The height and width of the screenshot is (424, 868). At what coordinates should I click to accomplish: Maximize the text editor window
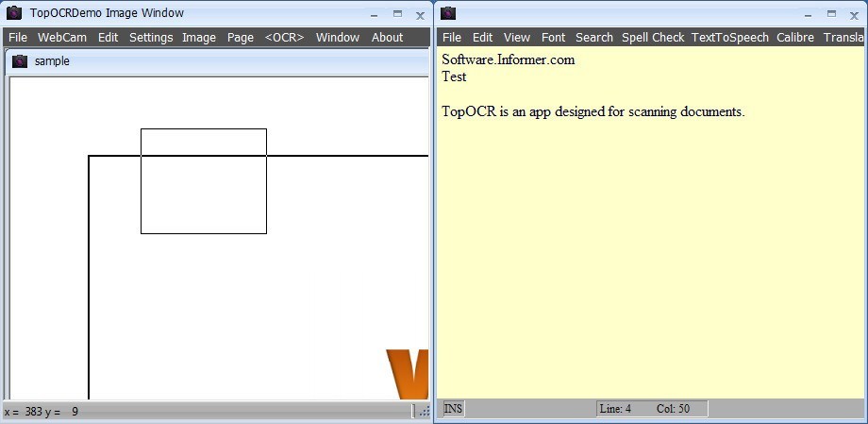pos(831,14)
